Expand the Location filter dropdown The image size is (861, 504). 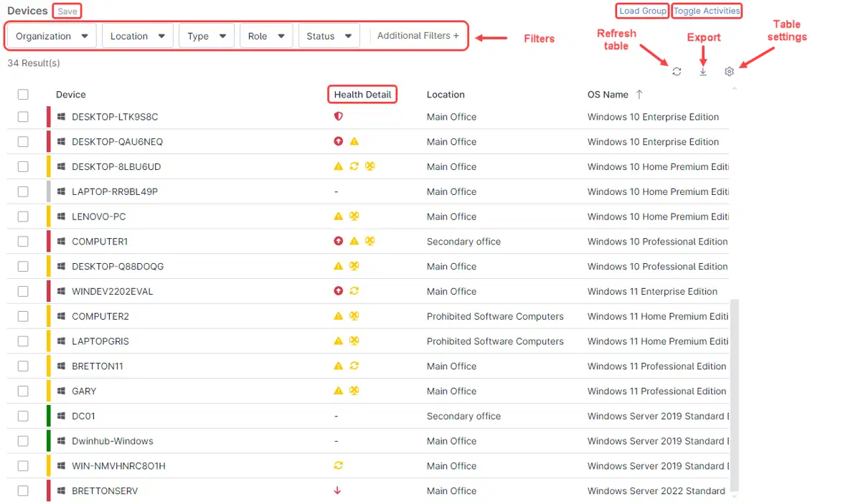tap(138, 36)
